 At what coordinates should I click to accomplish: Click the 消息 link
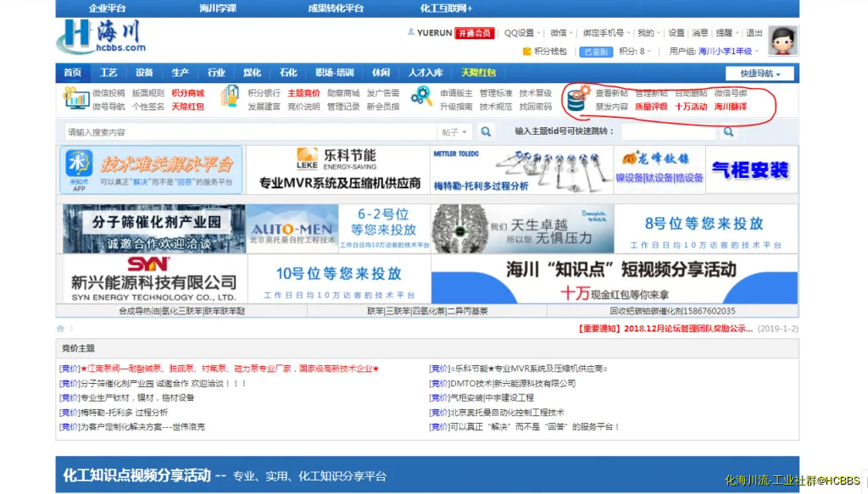[x=699, y=33]
